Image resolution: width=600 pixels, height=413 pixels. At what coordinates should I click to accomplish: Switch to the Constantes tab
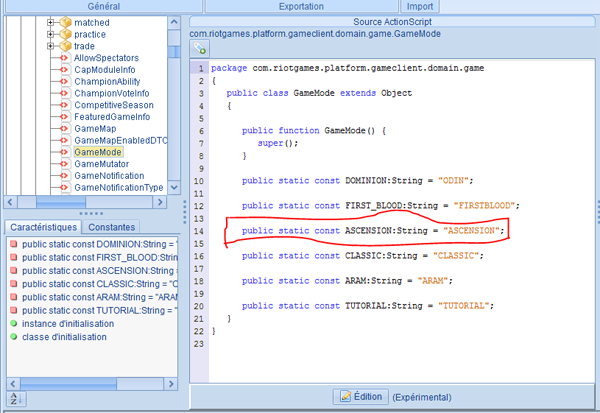pyautogui.click(x=111, y=227)
